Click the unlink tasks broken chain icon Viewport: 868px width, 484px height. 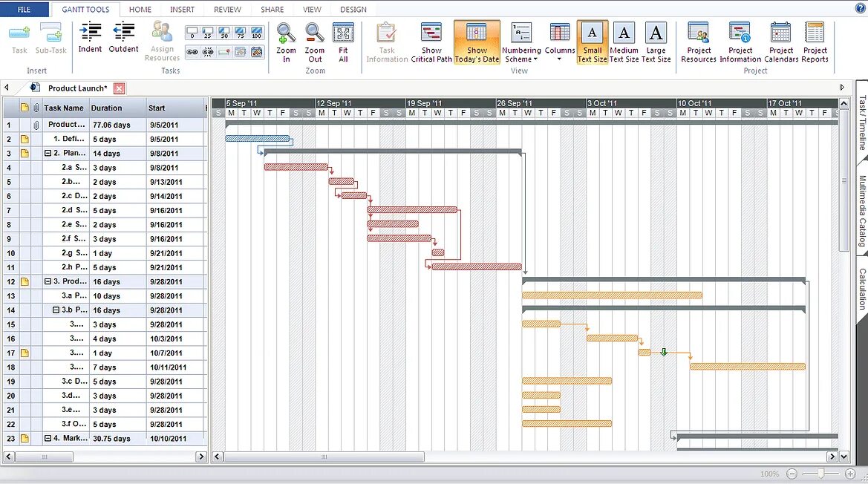(208, 52)
